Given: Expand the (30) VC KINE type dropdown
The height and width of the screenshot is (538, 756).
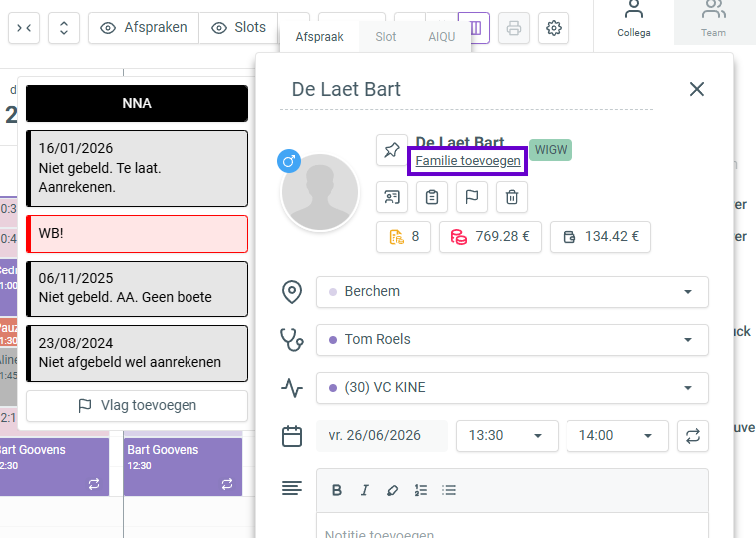Looking at the screenshot, I should point(513,388).
